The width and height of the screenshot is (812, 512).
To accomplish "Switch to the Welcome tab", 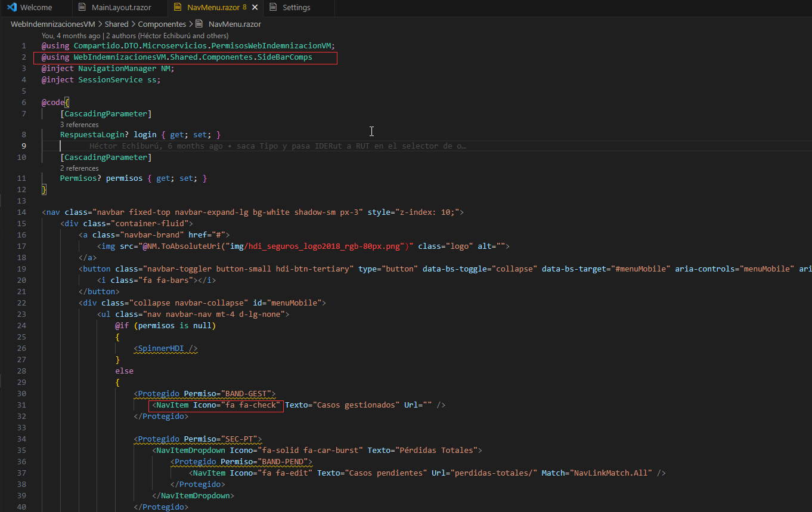I will pos(38,8).
